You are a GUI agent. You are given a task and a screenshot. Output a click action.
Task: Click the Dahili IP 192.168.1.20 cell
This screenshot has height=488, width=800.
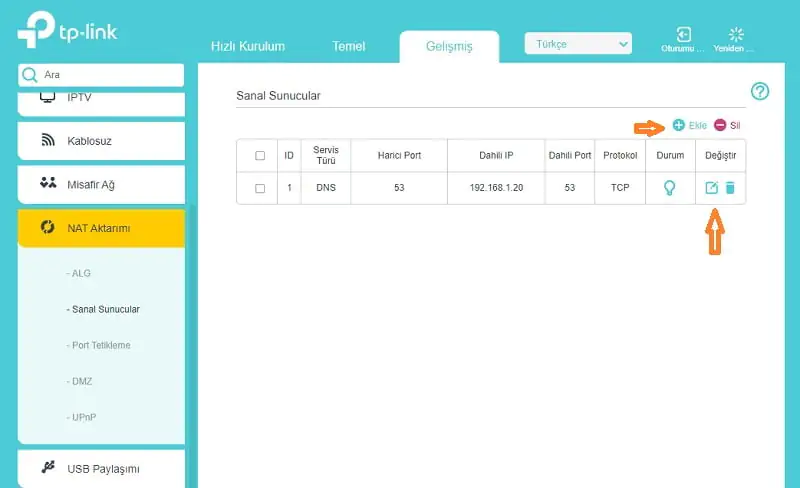tap(496, 188)
